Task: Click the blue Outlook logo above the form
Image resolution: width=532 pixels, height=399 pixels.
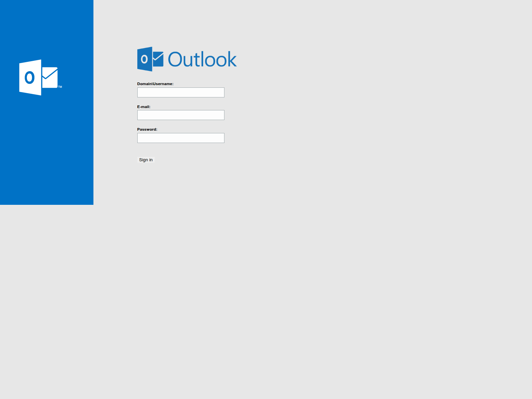Action: point(187,59)
